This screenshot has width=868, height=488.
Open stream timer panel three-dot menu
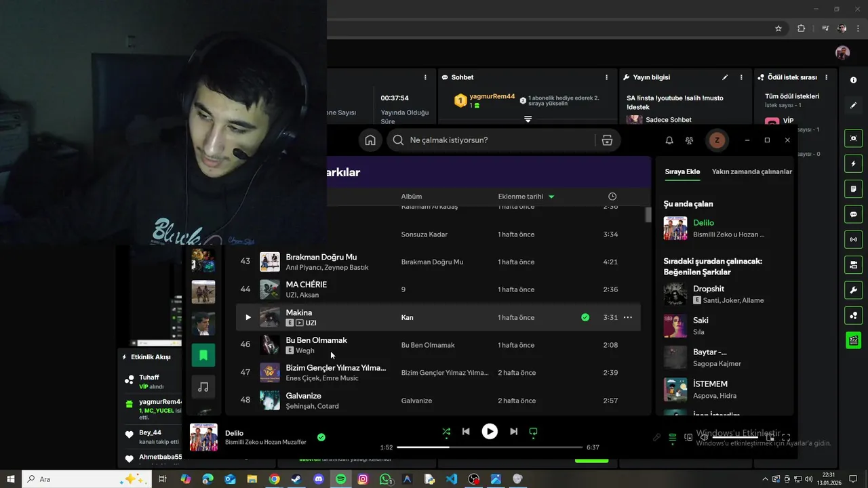point(426,77)
